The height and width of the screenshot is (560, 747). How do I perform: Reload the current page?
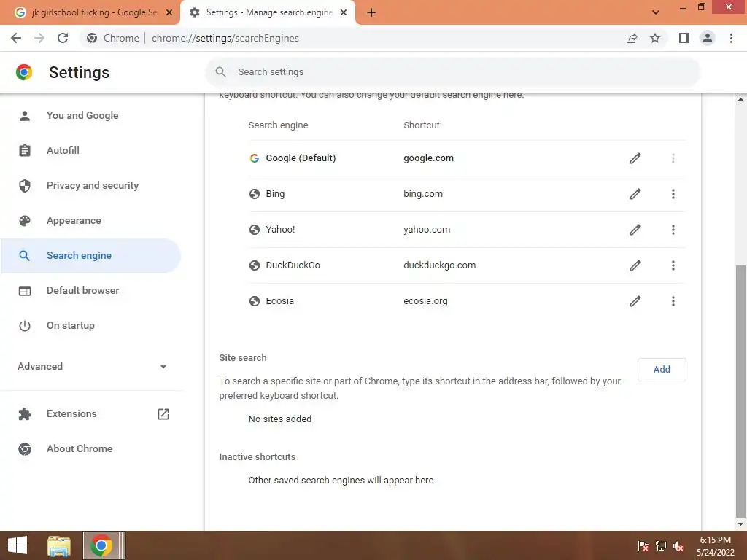[x=63, y=38]
